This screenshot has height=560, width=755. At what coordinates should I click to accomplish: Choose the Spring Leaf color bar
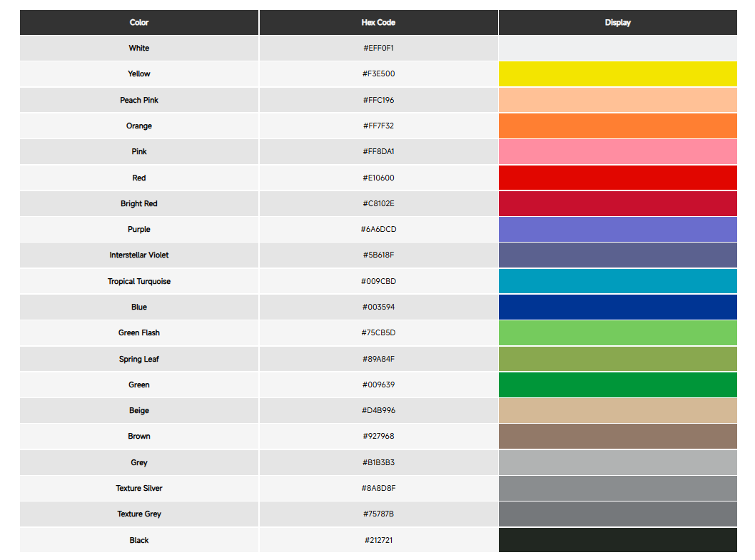617,359
